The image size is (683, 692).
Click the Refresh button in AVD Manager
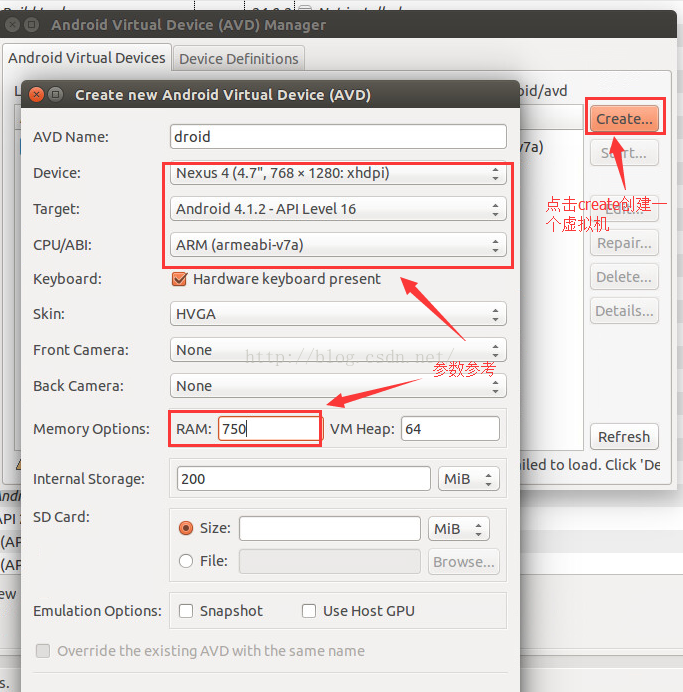624,436
